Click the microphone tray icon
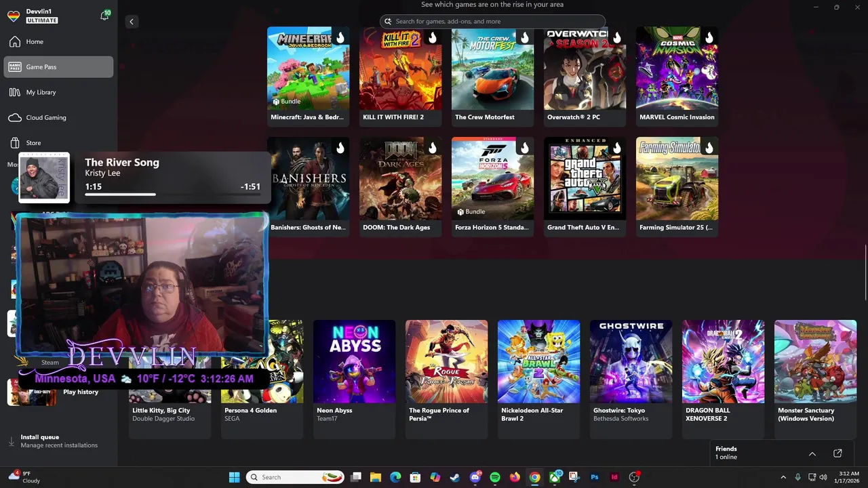This screenshot has width=868, height=488. click(x=797, y=477)
